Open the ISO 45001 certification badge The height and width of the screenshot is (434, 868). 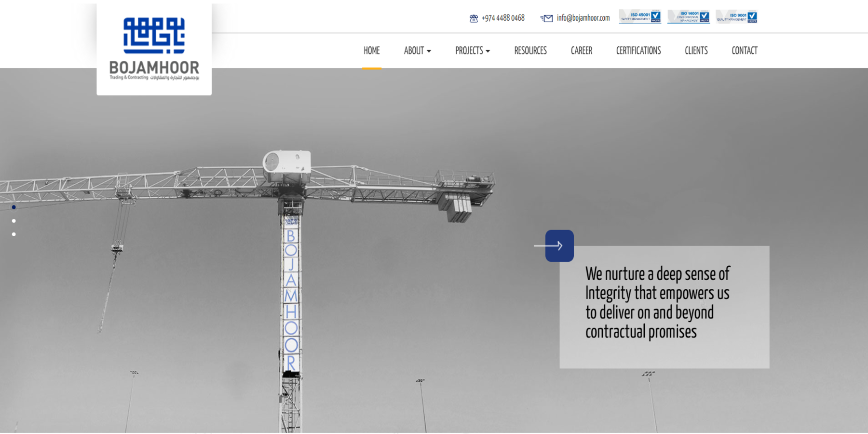tap(640, 16)
